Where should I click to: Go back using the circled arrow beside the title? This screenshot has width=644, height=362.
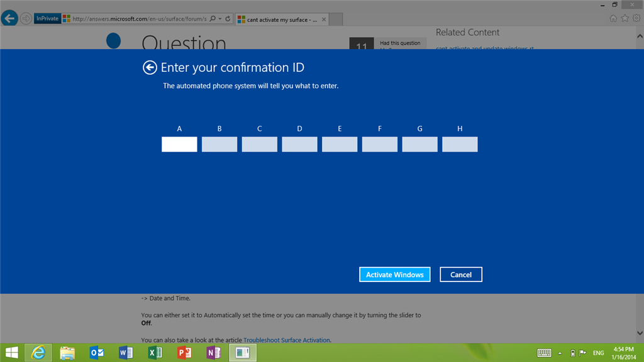tap(150, 67)
